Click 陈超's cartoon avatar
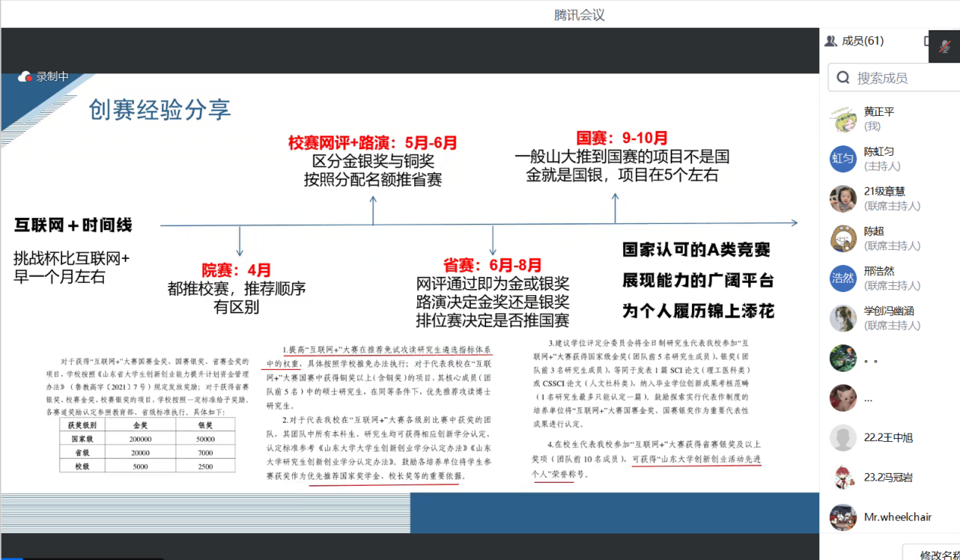 pyautogui.click(x=843, y=238)
